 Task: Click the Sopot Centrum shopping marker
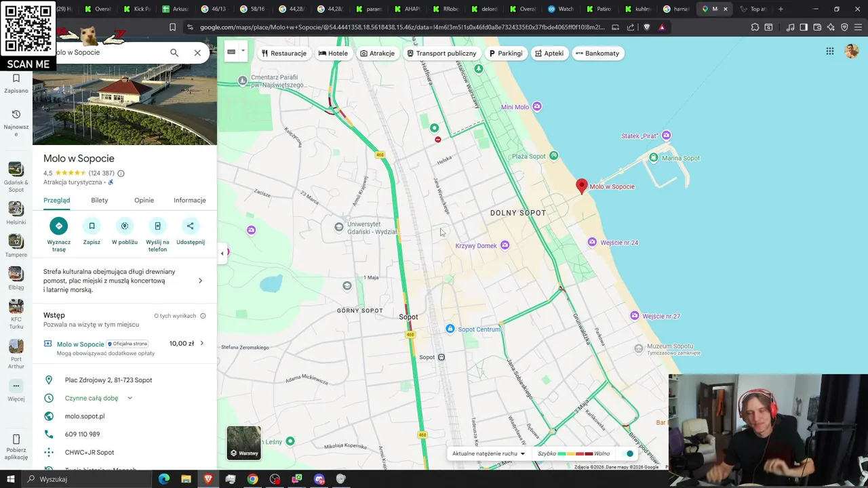click(x=450, y=329)
